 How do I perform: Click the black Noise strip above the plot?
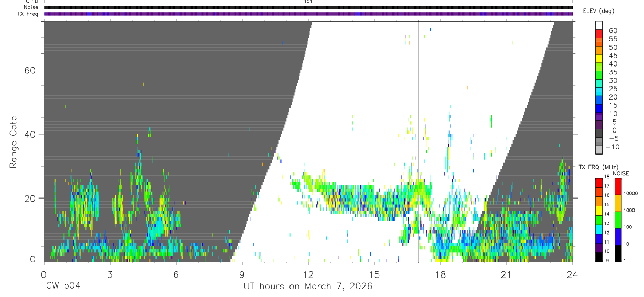308,7
